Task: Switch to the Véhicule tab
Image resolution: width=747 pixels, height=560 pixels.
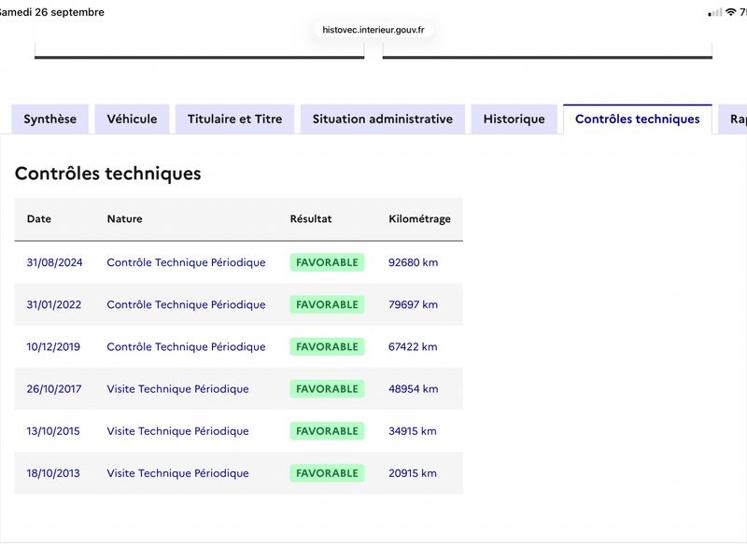Action: click(x=132, y=119)
